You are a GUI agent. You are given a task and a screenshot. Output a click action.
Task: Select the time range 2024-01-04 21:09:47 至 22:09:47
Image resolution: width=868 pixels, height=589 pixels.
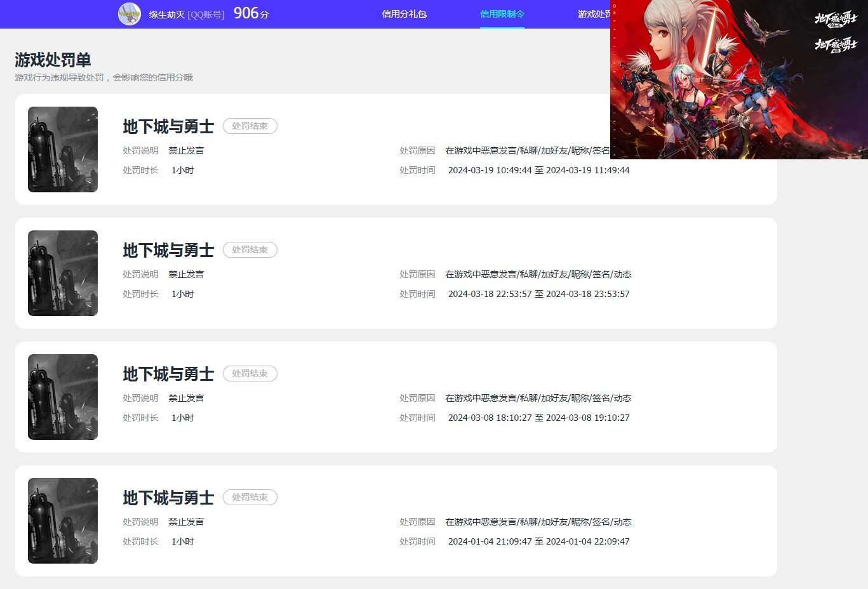click(538, 541)
